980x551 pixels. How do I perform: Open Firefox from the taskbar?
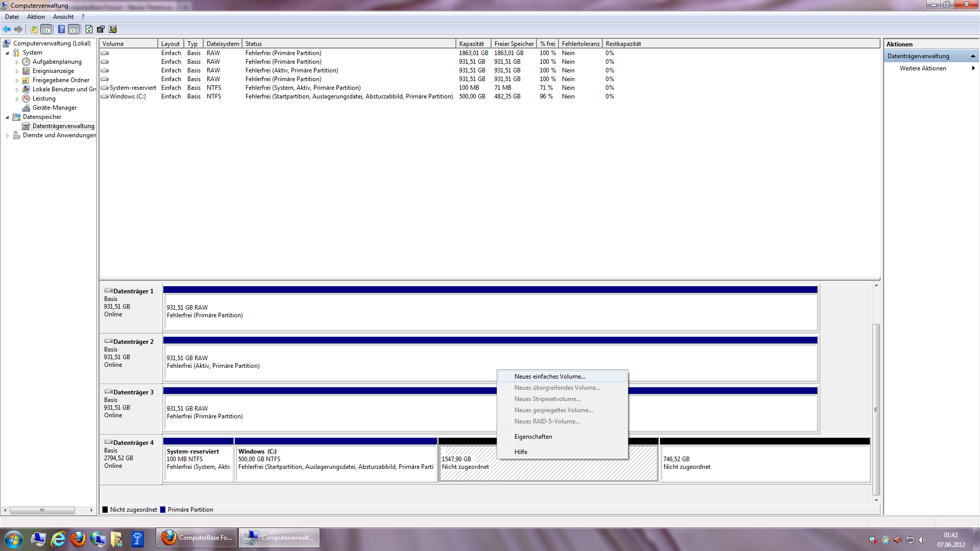pyautogui.click(x=78, y=539)
